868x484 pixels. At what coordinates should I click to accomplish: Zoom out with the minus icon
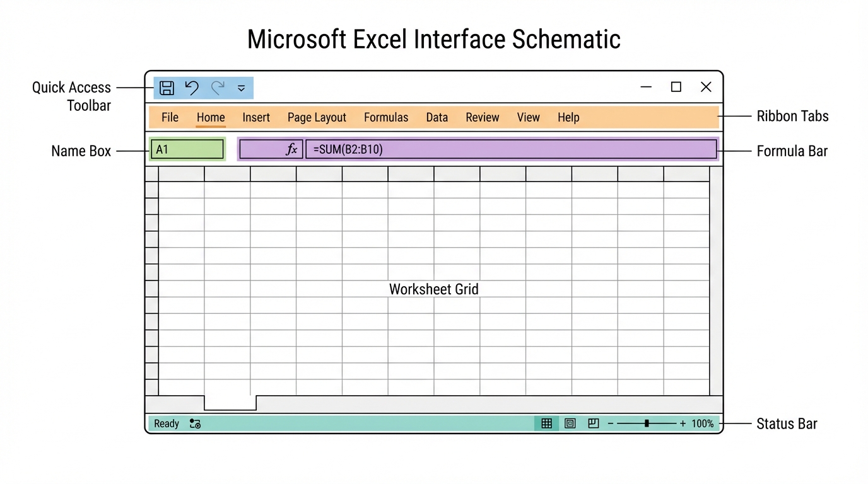click(611, 424)
